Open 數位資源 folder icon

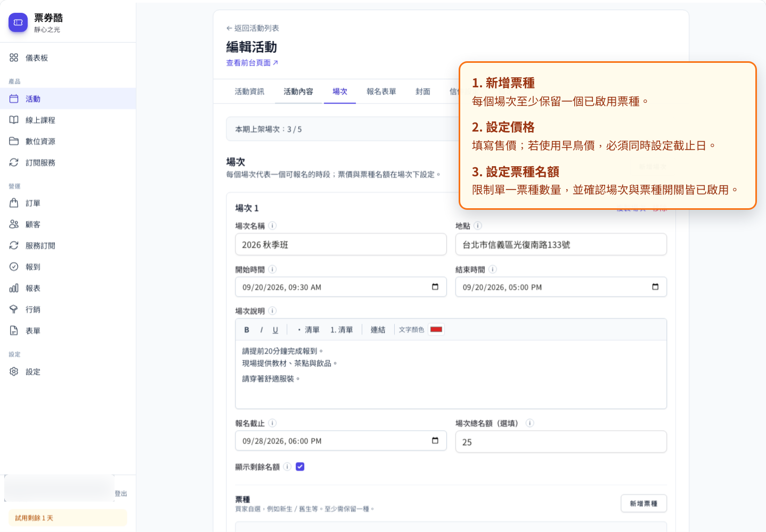14,141
